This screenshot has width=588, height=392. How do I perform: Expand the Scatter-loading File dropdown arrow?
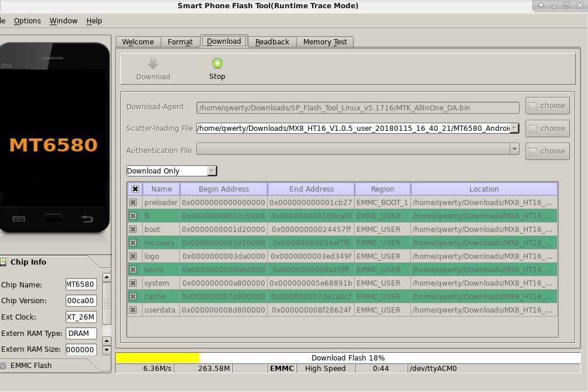coord(514,128)
